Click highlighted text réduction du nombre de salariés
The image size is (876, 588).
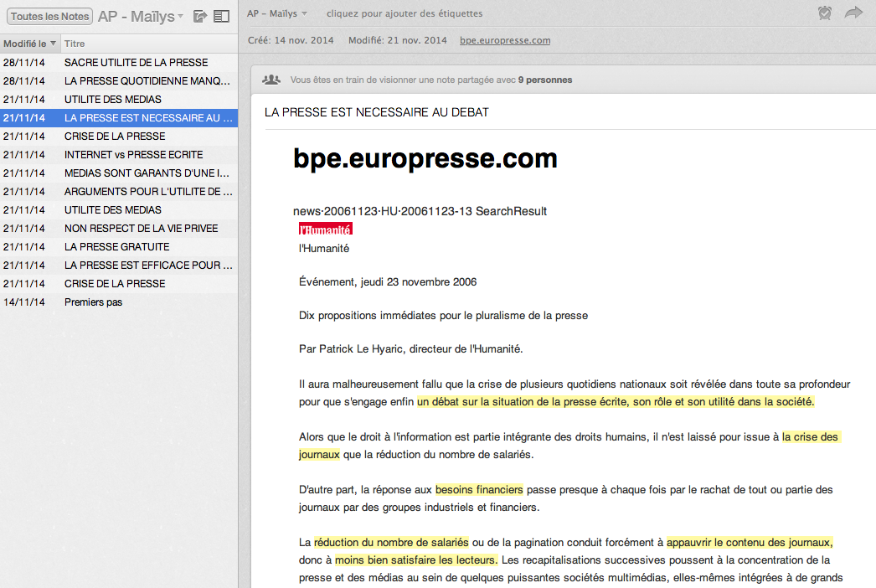coord(391,542)
